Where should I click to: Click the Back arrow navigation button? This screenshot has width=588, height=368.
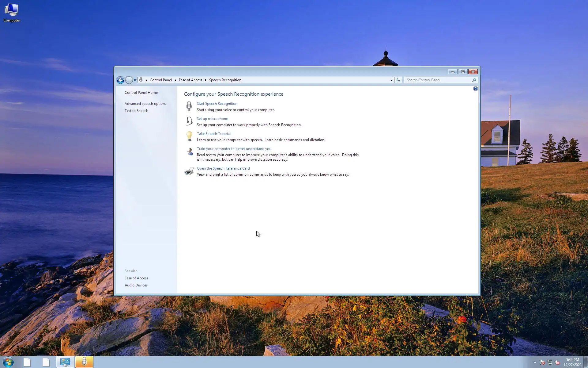[x=120, y=80]
